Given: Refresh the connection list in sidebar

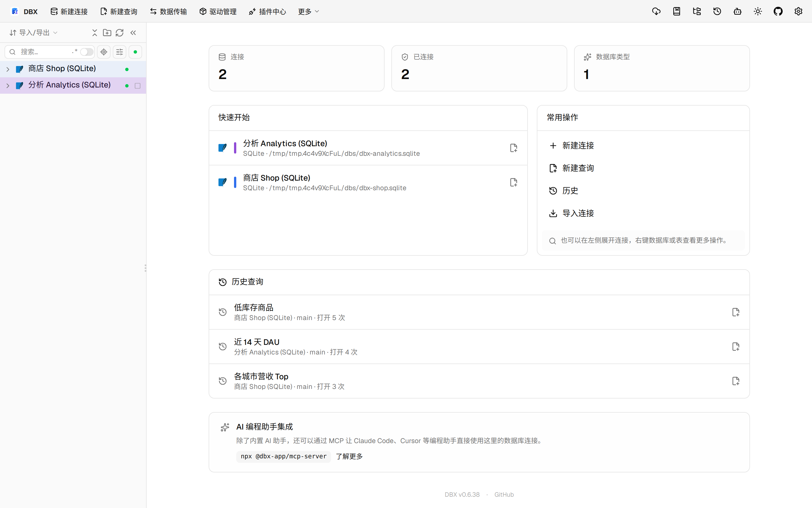Looking at the screenshot, I should coord(120,32).
